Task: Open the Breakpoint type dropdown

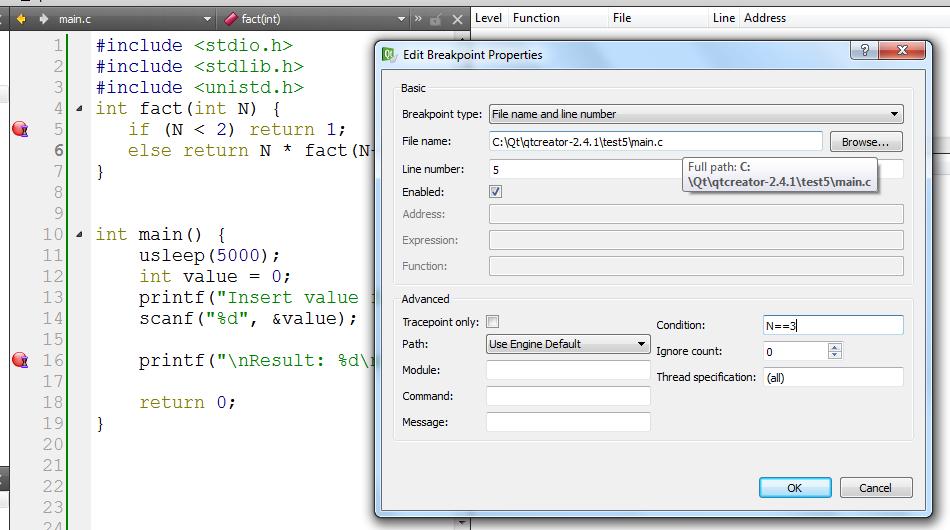Action: [696, 114]
